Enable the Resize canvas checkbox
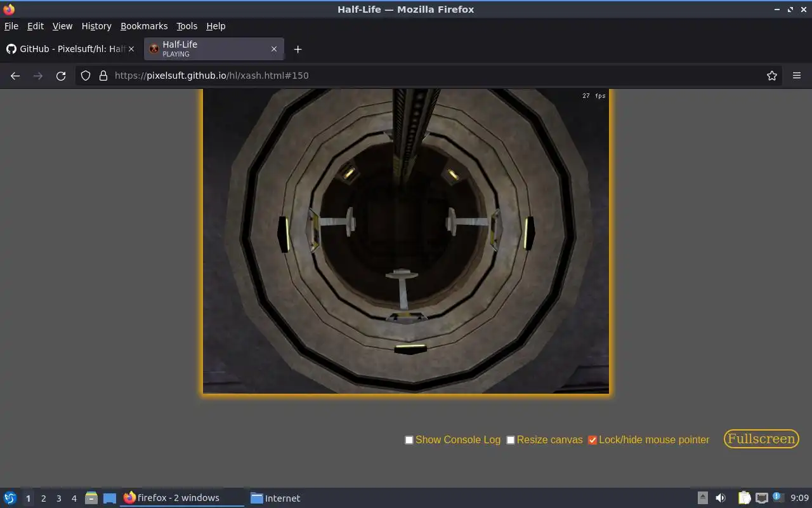 click(511, 440)
